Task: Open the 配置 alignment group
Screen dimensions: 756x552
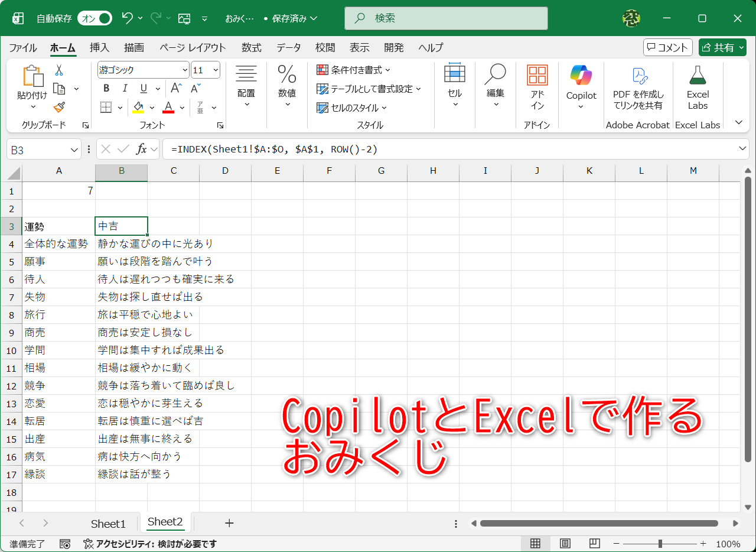Action: pyautogui.click(x=246, y=86)
